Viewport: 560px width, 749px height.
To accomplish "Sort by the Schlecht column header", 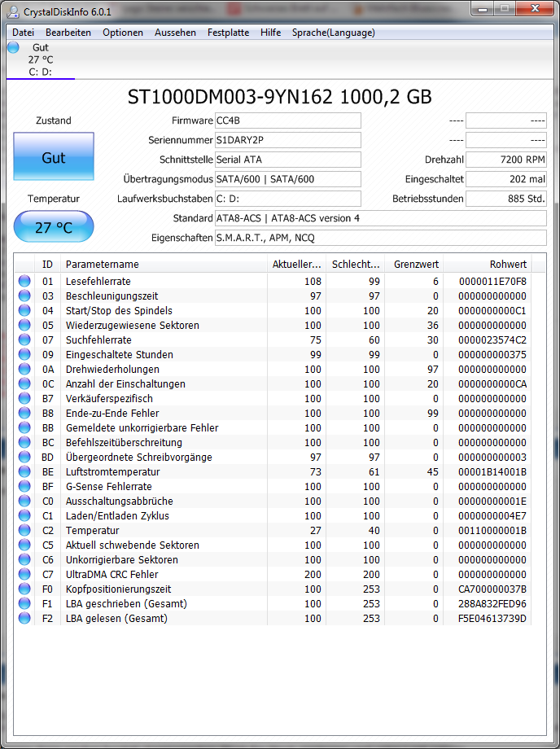I will [x=356, y=264].
